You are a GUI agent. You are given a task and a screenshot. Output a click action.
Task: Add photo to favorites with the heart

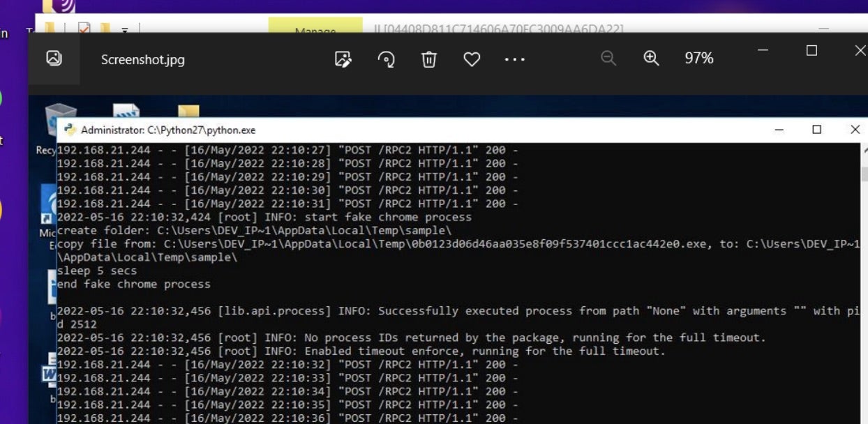472,59
